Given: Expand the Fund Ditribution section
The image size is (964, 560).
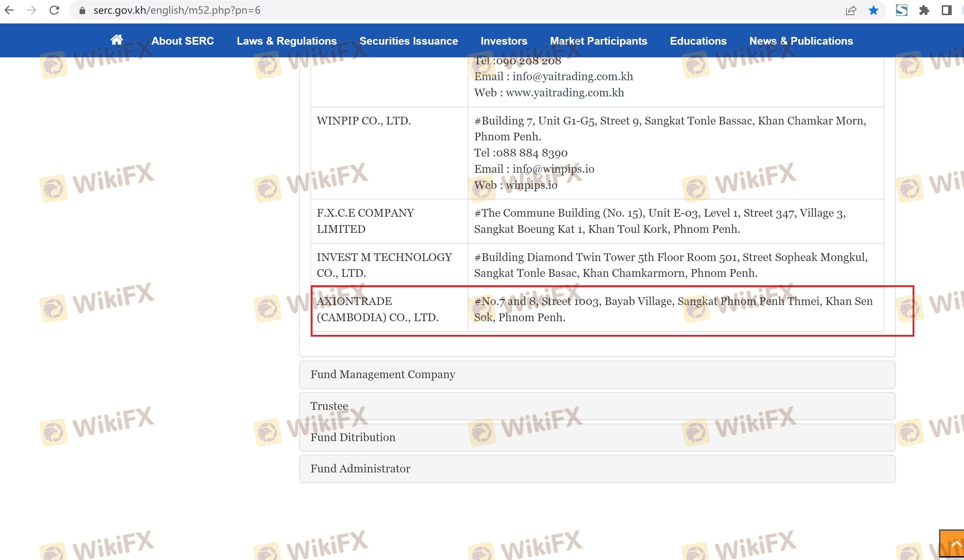Looking at the screenshot, I should click(x=353, y=437).
